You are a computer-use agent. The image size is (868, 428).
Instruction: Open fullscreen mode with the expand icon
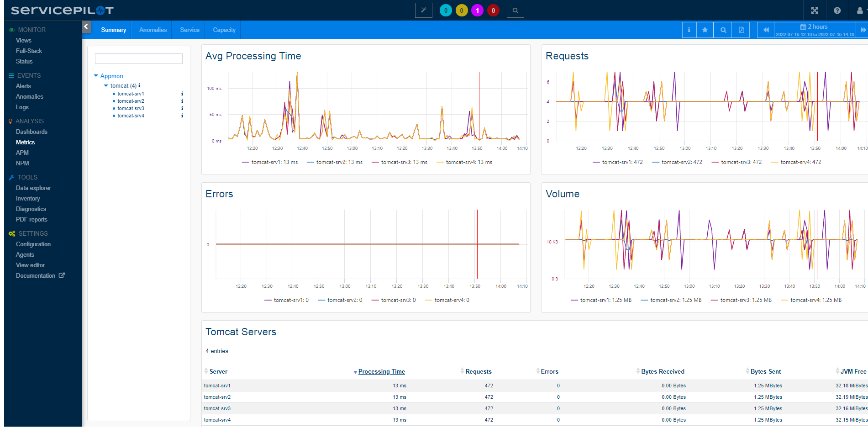click(815, 11)
